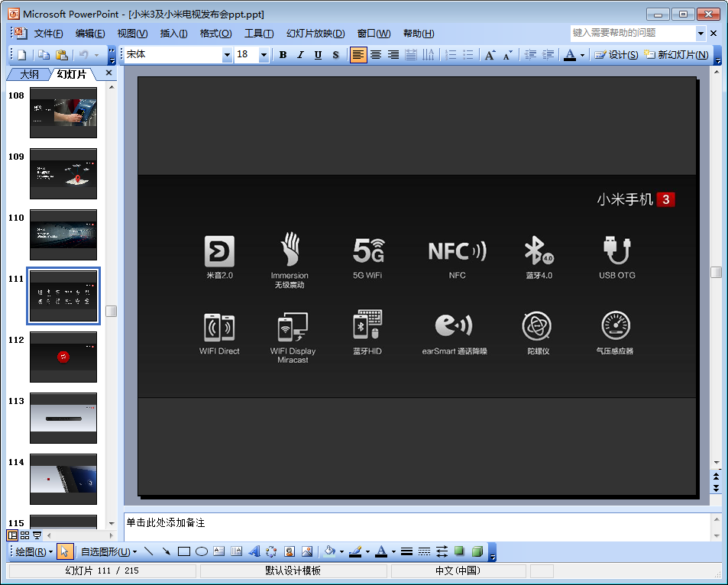Toggle bulleted list
The height and width of the screenshot is (585, 728).
[468, 55]
